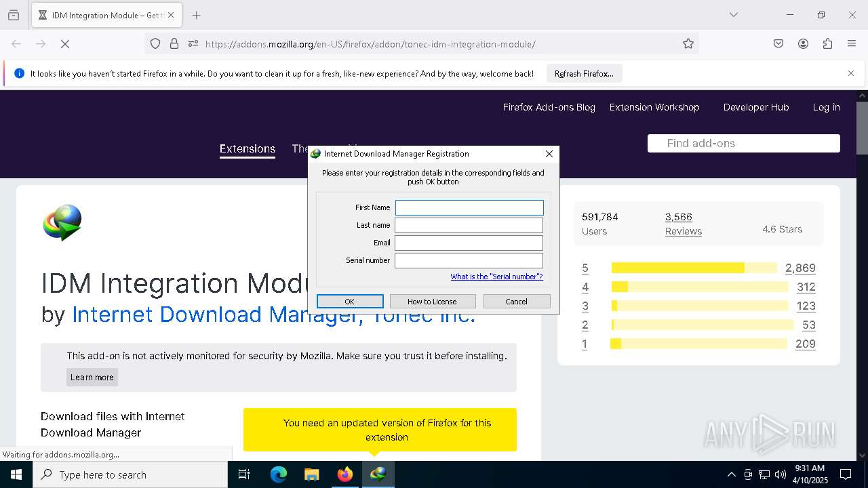
Task: Open the 3,566 Reviews link
Action: 683,224
